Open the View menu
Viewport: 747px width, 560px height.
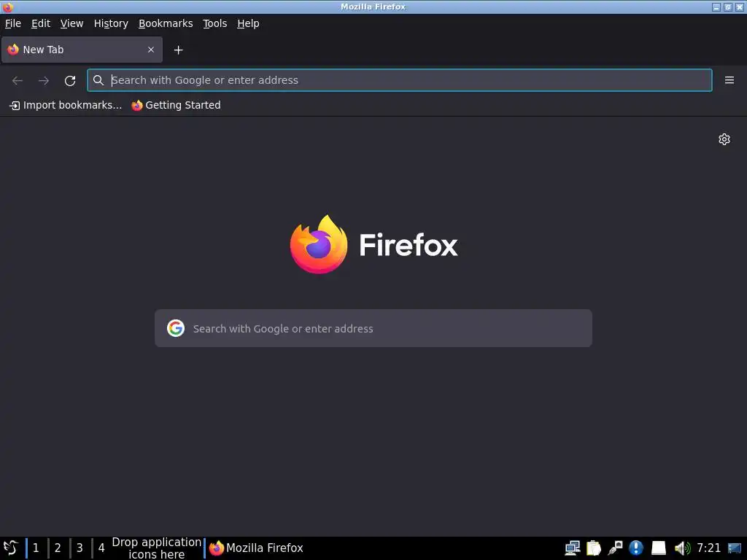72,23
